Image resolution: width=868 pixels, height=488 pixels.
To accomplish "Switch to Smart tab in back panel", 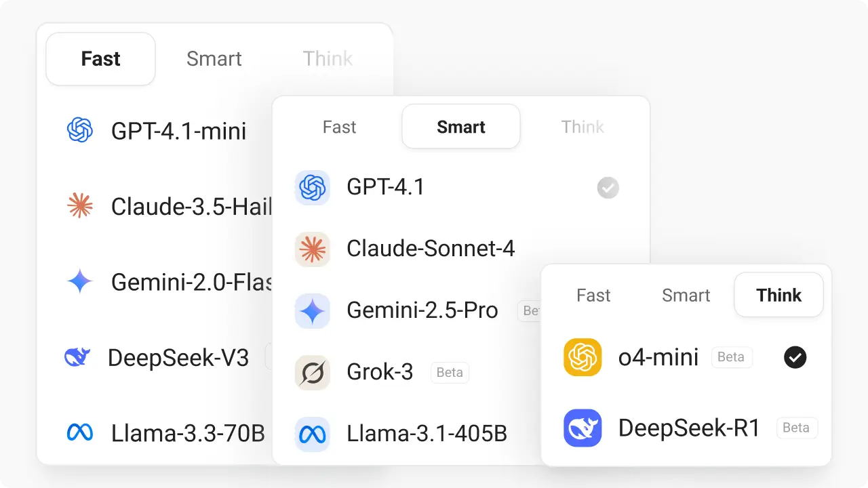I will click(x=214, y=59).
